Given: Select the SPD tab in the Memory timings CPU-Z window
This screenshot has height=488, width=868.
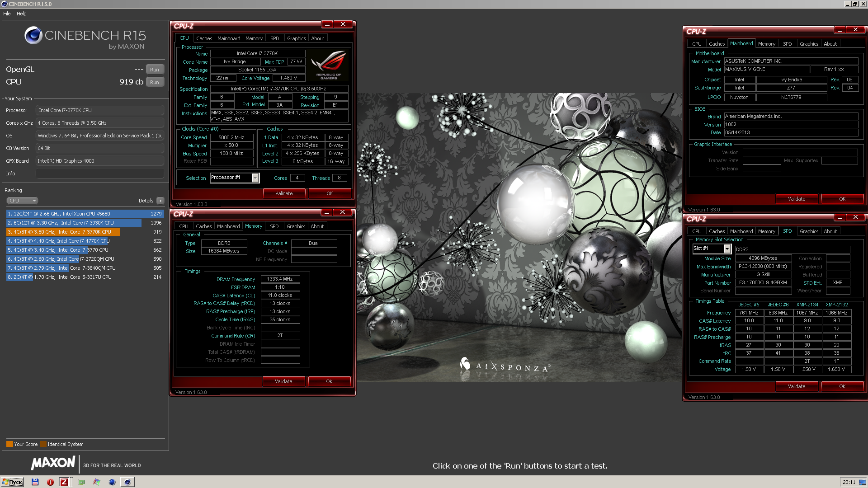Looking at the screenshot, I should tap(274, 226).
